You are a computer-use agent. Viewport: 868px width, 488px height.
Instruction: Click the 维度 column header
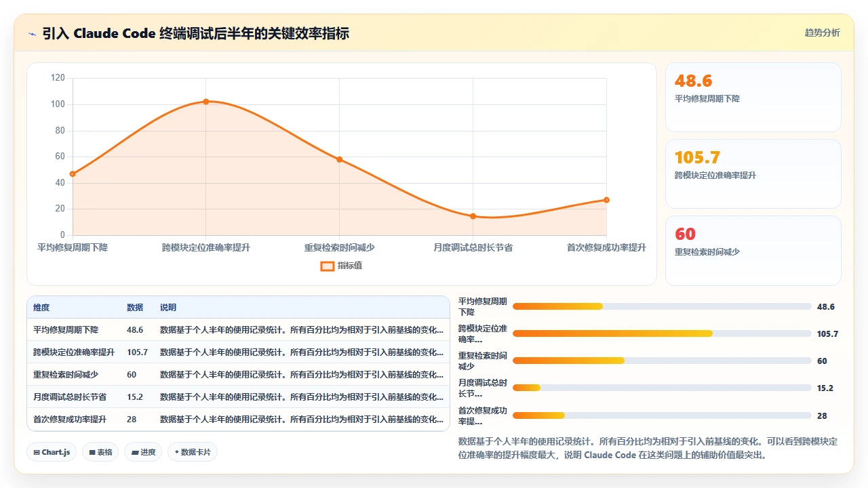pyautogui.click(x=41, y=308)
